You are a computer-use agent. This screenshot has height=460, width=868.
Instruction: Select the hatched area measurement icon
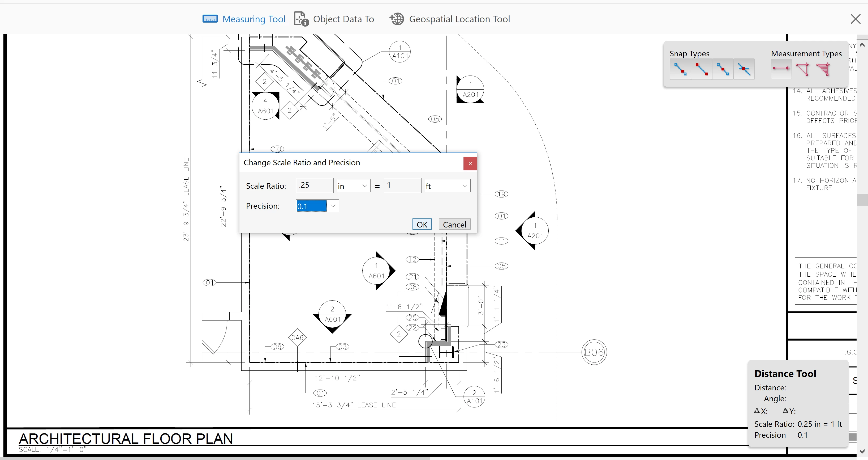pos(823,69)
